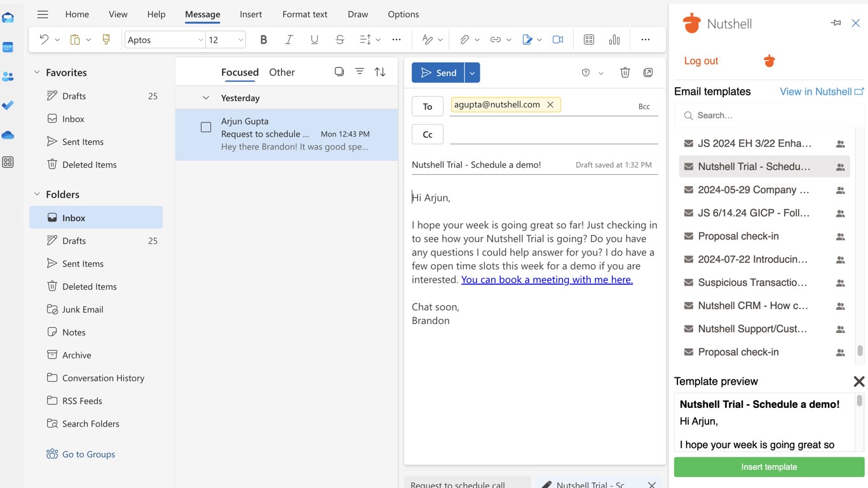Click the Nutshell template Search field
868x488 pixels.
coord(769,116)
